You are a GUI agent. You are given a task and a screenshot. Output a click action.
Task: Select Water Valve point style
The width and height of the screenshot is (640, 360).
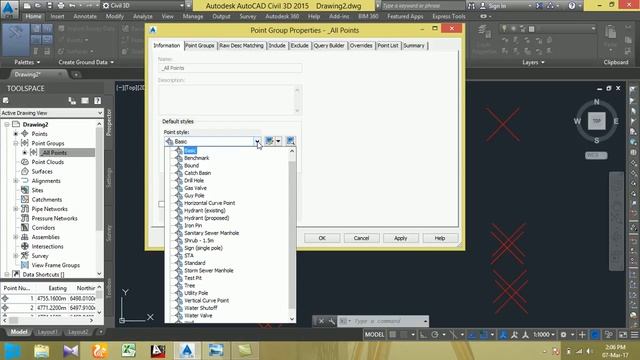pos(198,316)
